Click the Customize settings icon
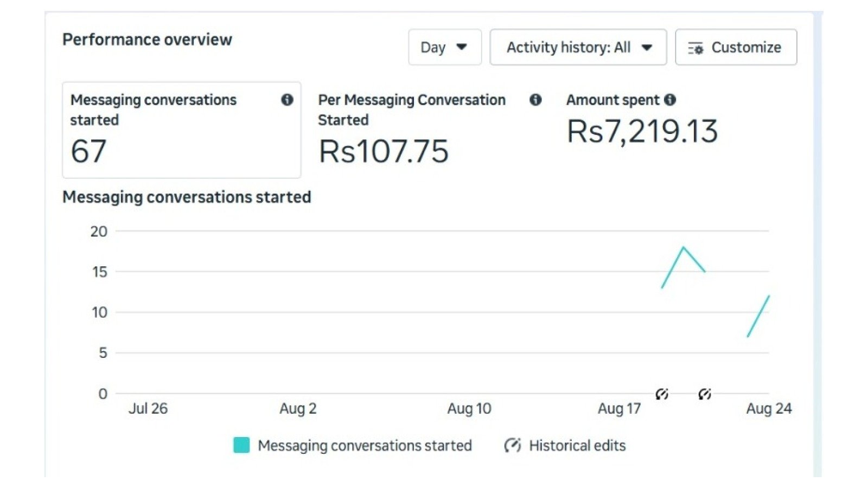 pyautogui.click(x=695, y=48)
